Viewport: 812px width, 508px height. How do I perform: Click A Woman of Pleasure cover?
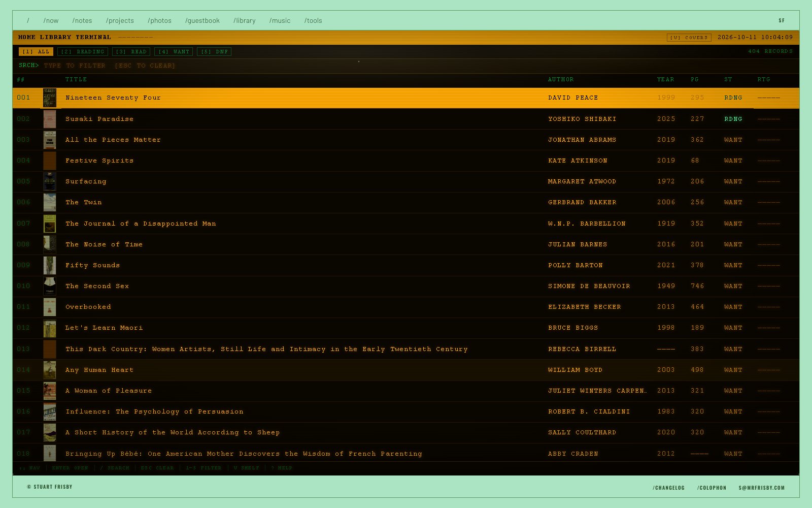[x=50, y=391]
